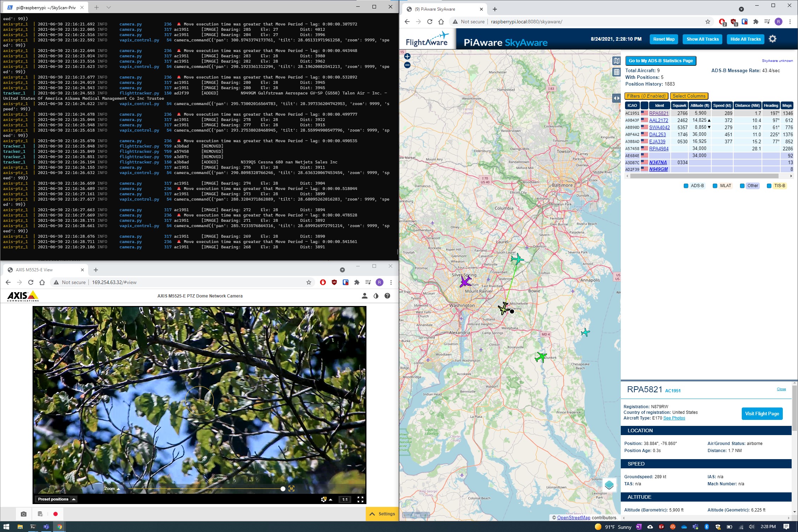Viewport: 798px width, 532px height.
Task: Click the map zoom out icon
Action: coord(407,65)
